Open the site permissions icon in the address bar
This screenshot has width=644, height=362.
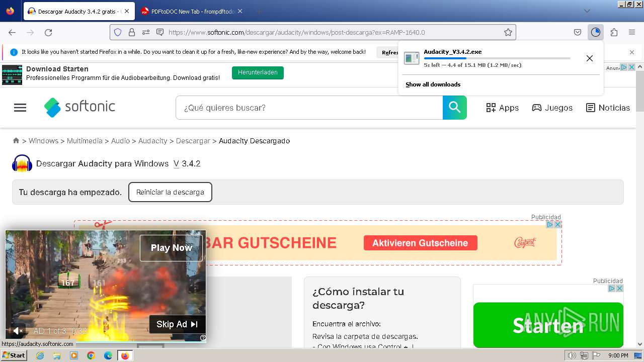(x=146, y=32)
